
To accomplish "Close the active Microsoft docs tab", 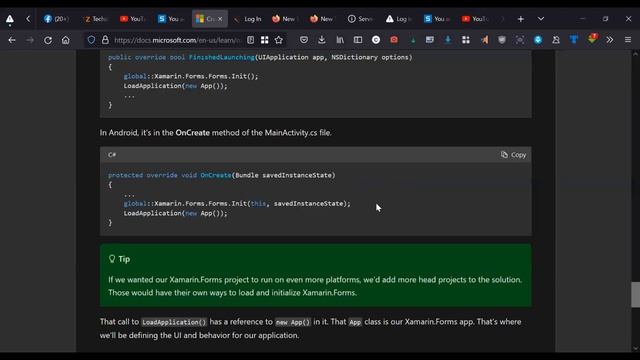I will coord(220,19).
